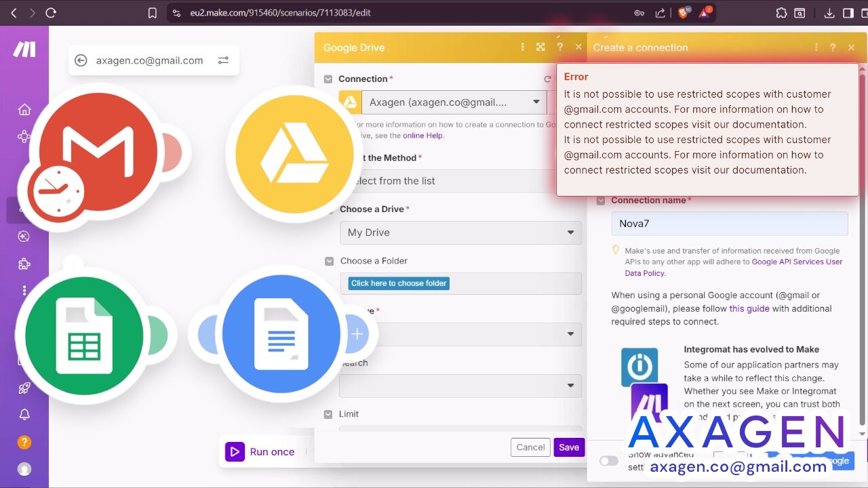Enable Show advanced settings switch

[609, 461]
